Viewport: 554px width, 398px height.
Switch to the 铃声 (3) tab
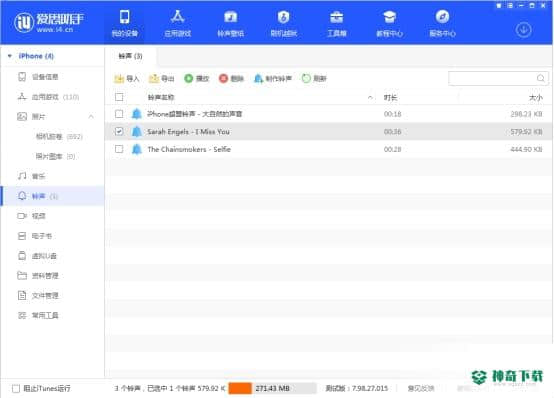(130, 56)
